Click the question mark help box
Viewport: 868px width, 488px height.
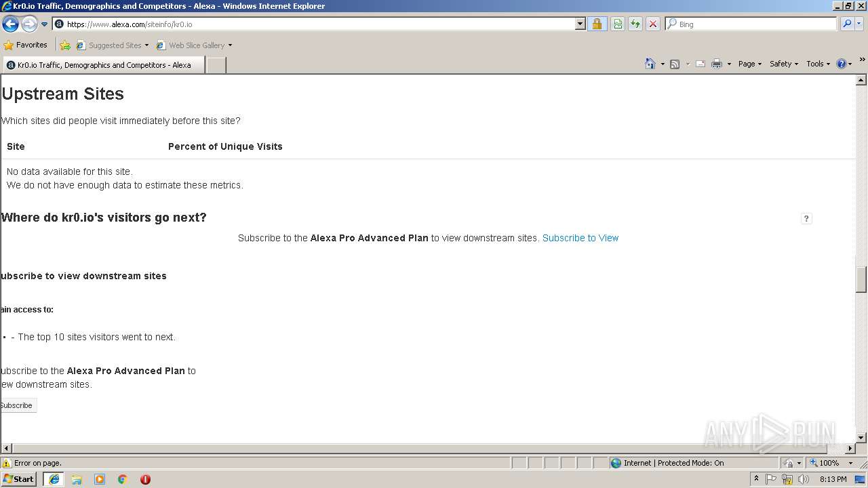pos(806,218)
